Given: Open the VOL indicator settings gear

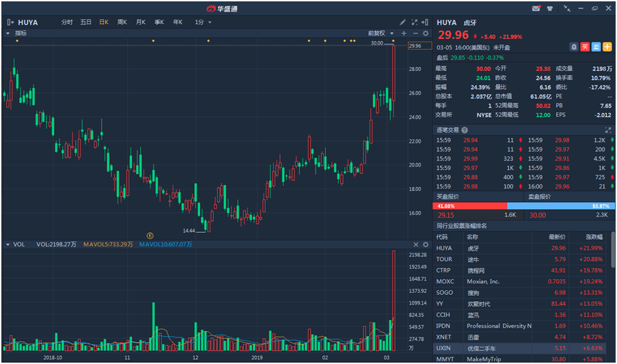Looking at the screenshot, I should (426, 244).
